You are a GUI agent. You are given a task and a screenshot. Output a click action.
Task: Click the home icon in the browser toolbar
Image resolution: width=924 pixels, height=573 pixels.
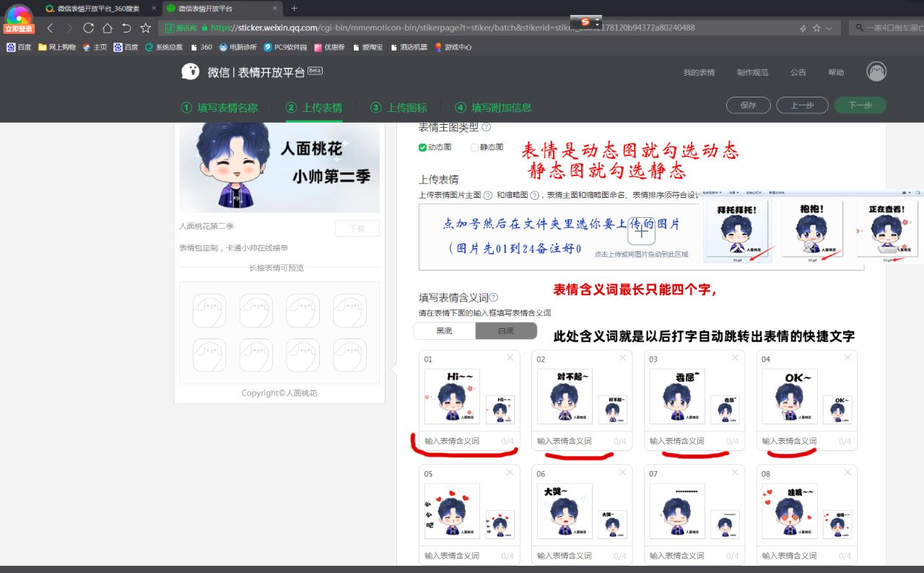click(x=106, y=27)
